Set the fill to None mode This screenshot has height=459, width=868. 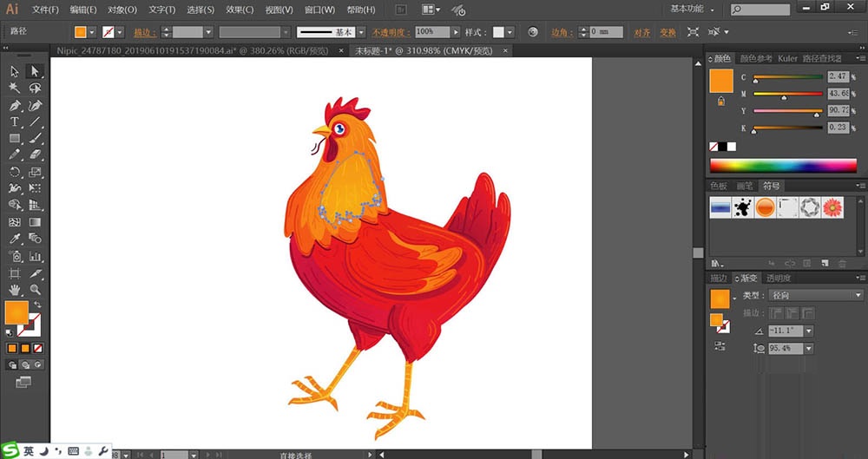39,348
